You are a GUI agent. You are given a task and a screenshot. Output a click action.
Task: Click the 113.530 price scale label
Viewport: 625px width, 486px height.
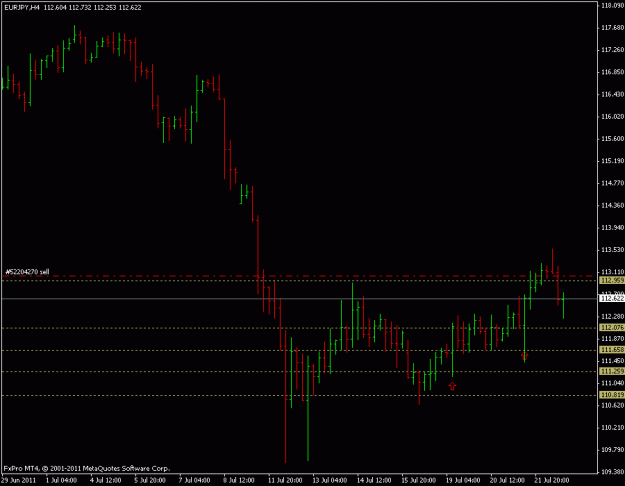click(612, 250)
